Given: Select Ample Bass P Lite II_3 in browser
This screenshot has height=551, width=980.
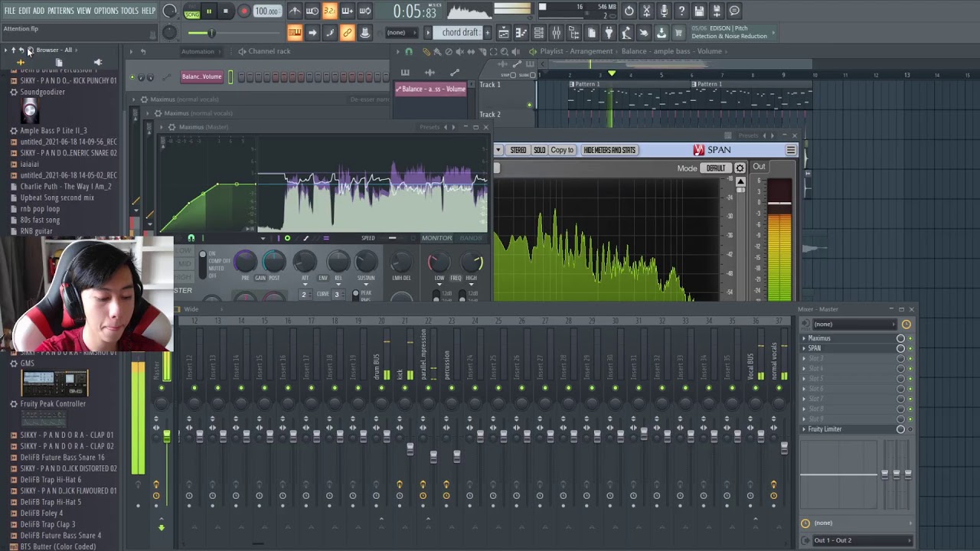Looking at the screenshot, I should pos(54,131).
